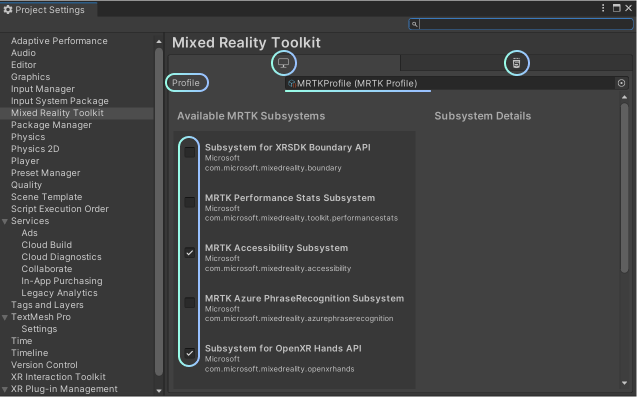Open Editor settings
The width and height of the screenshot is (637, 397).
[x=24, y=65]
